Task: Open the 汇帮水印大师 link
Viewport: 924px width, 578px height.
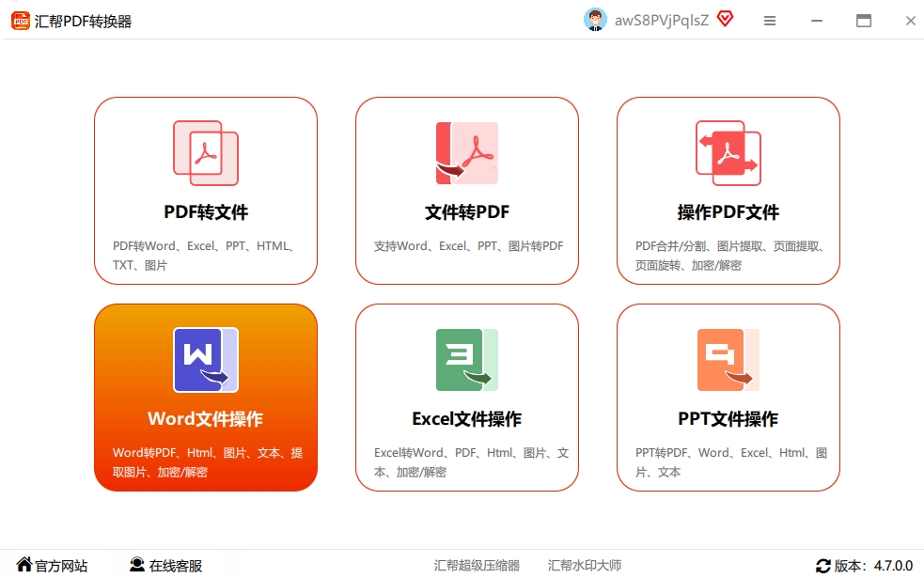Action: (585, 566)
